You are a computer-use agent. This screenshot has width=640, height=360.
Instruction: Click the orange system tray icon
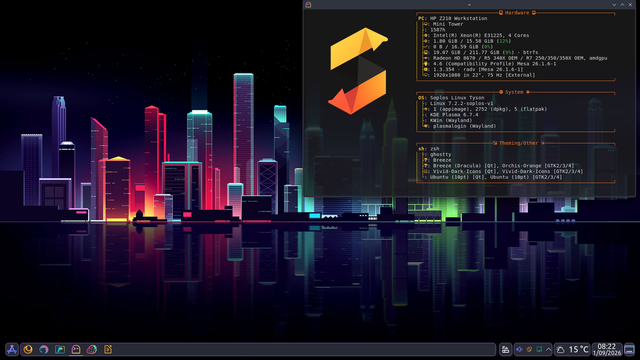pyautogui.click(x=529, y=349)
